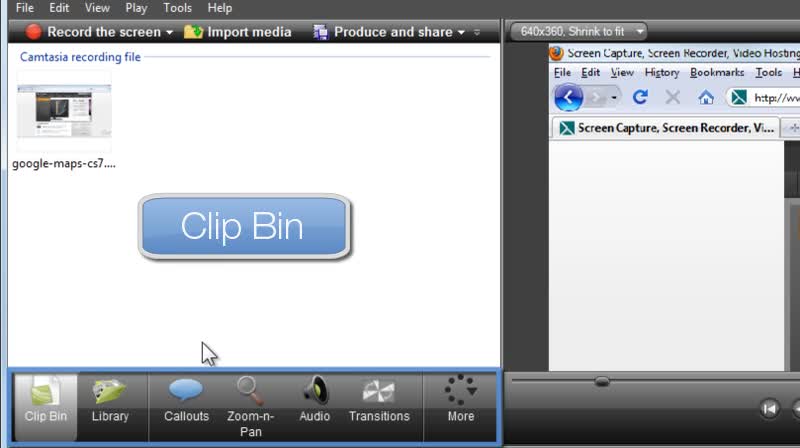Open the File menu in Camtasia

[x=24, y=8]
